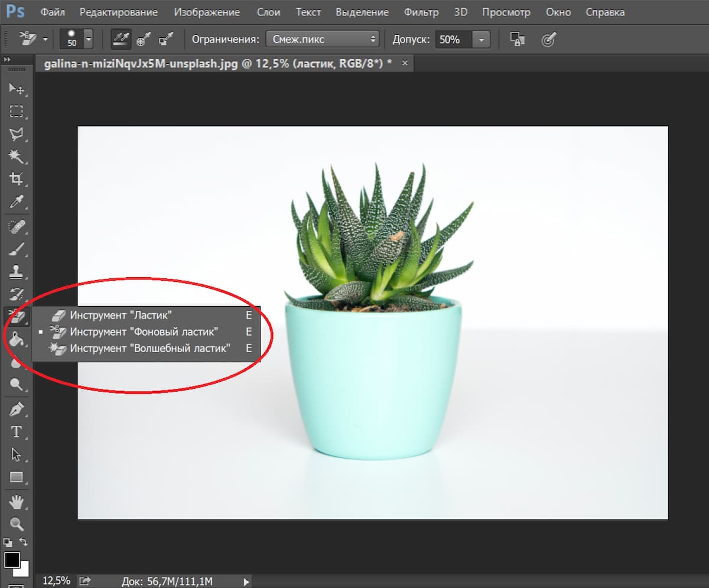
Task: Open the Фильтр menu
Action: pos(421,12)
